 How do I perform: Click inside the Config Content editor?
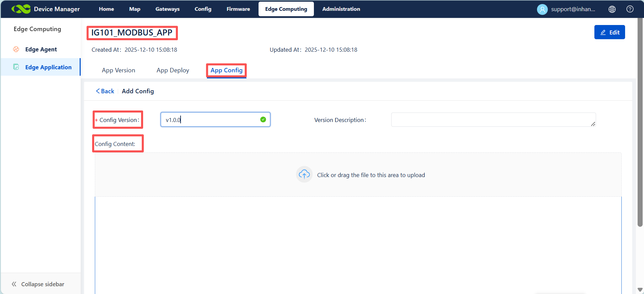(x=358, y=245)
